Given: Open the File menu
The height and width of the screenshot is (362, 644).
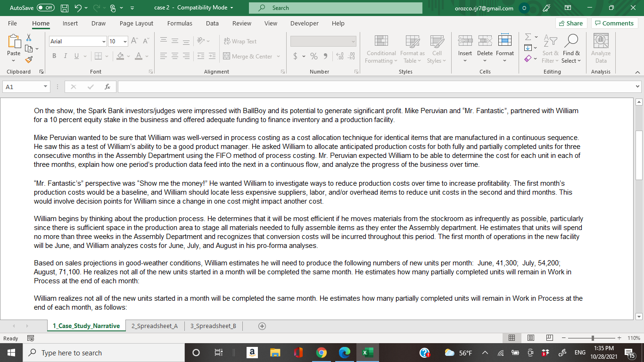Looking at the screenshot, I should click(12, 23).
